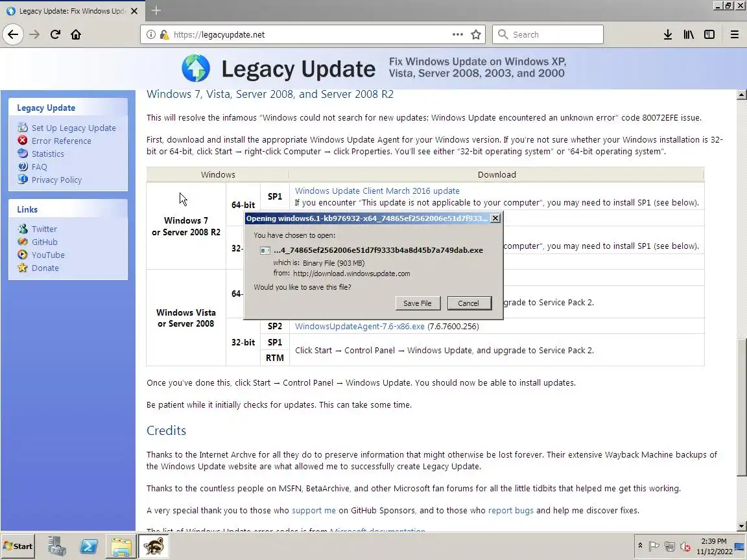Image resolution: width=747 pixels, height=560 pixels.
Task: Open the Privacy Policy link
Action: pyautogui.click(x=56, y=180)
